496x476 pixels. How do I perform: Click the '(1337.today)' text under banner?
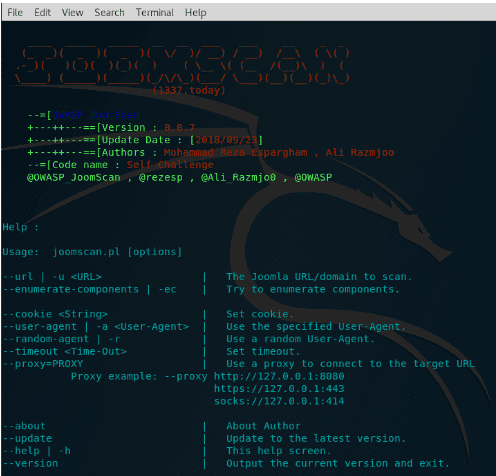[189, 90]
